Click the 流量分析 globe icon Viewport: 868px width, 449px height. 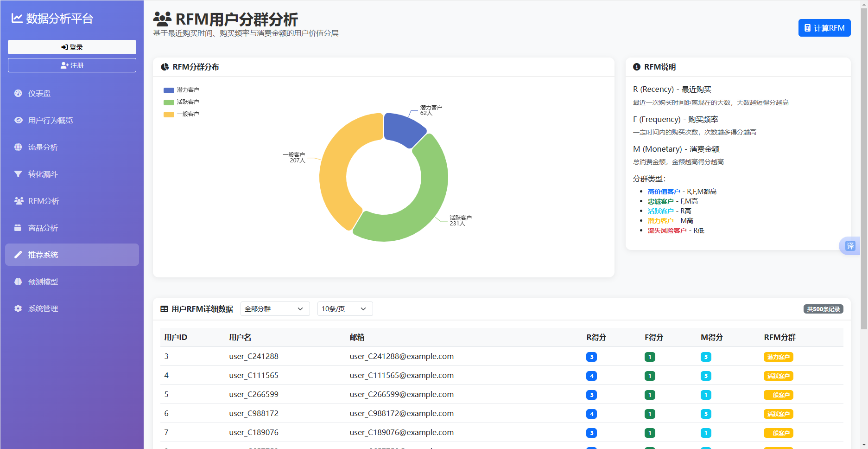(x=18, y=147)
